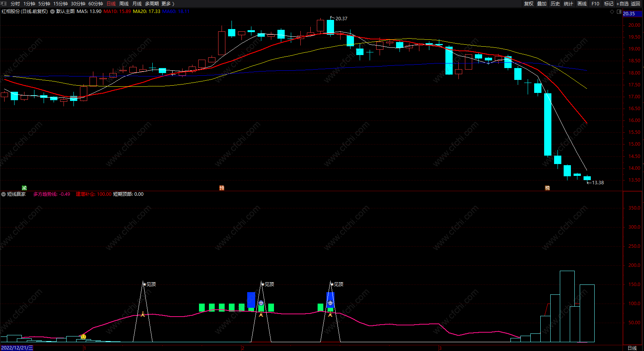This screenshot has height=351, width=644.
Task: Click the orange 预 marker icon
Action: point(222,188)
